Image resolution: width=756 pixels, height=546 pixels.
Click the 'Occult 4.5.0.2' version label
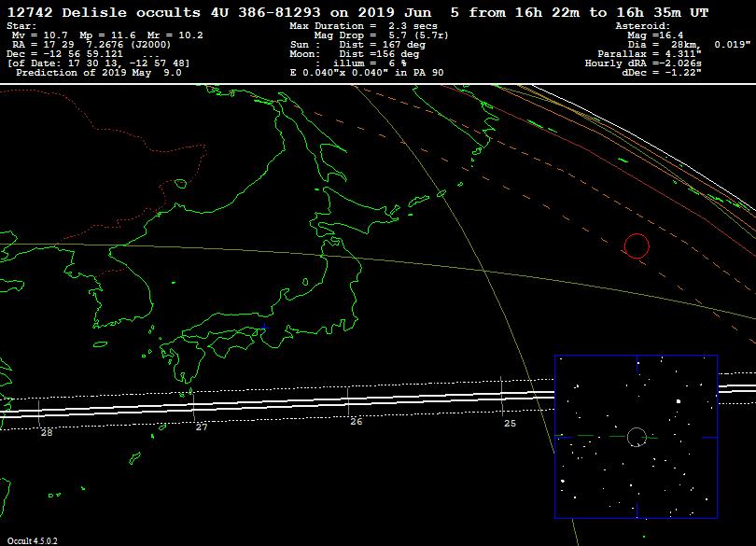33,541
